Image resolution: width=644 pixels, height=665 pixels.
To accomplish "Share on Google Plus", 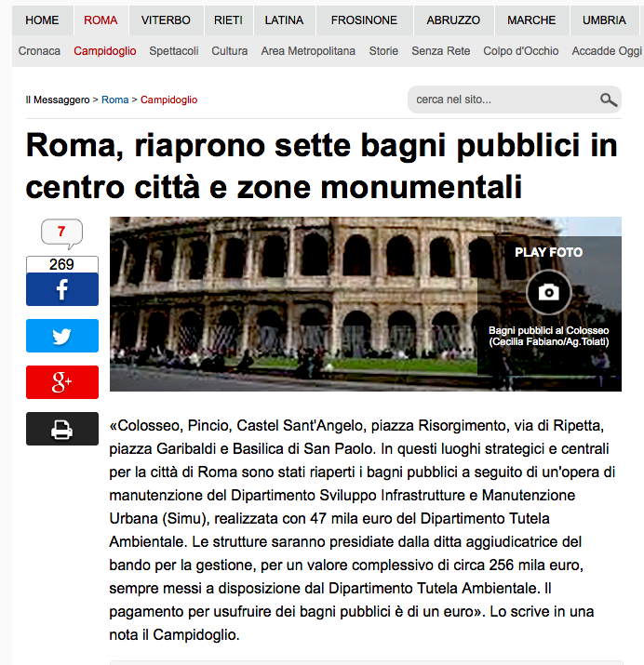I will tap(61, 382).
